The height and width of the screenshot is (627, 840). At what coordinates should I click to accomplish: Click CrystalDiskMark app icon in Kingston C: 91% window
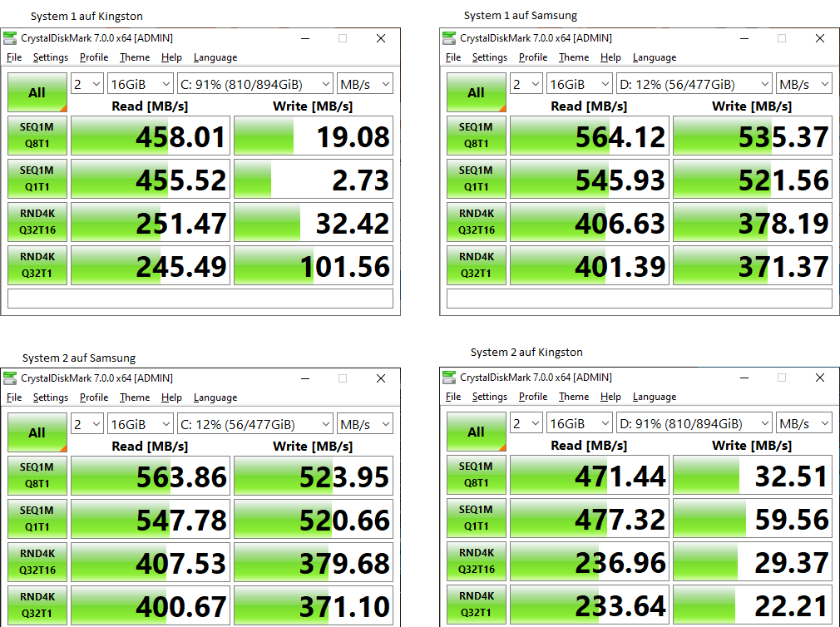tap(10, 38)
